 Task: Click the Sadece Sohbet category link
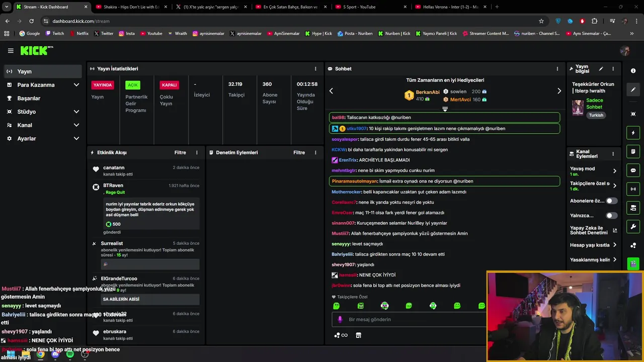point(594,104)
